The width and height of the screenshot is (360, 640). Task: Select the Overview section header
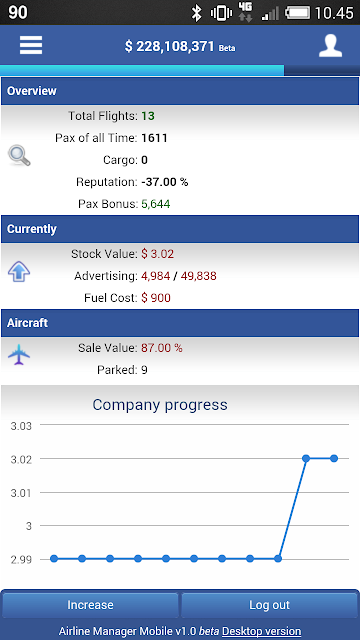(180, 91)
